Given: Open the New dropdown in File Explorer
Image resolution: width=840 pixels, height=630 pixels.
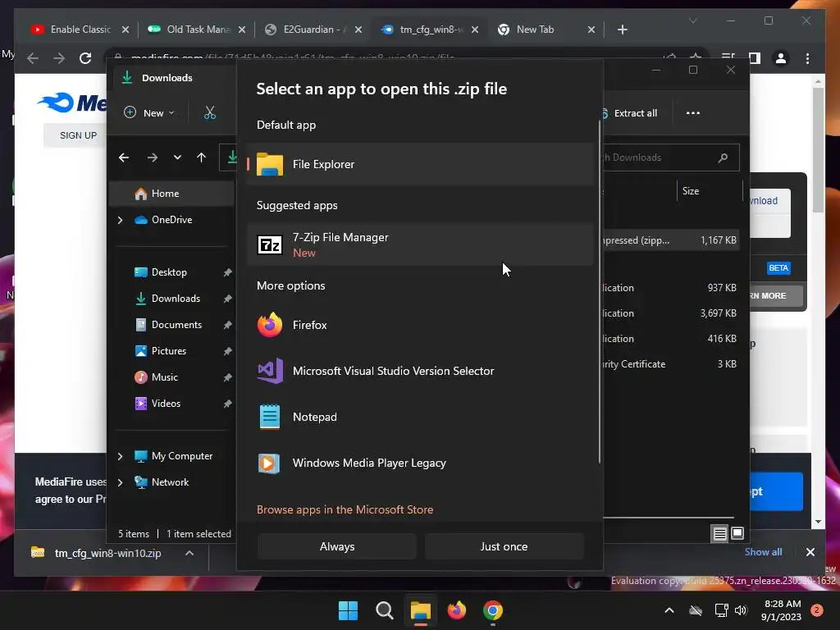Looking at the screenshot, I should (149, 112).
